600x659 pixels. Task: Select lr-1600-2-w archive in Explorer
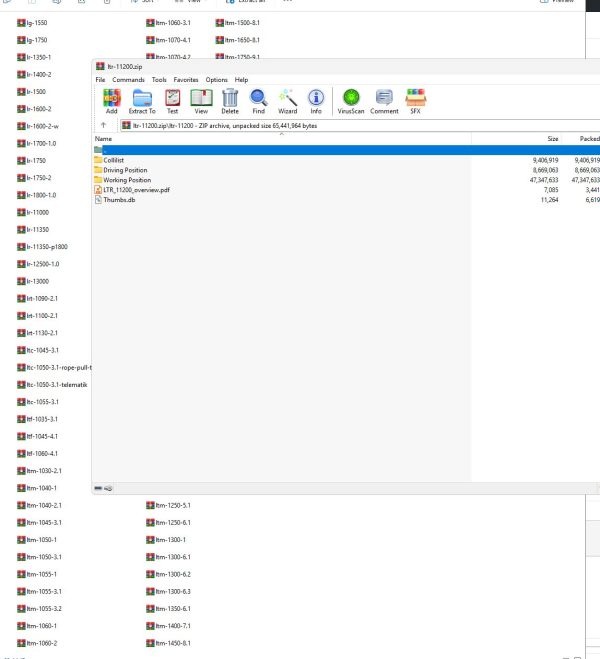click(38, 126)
